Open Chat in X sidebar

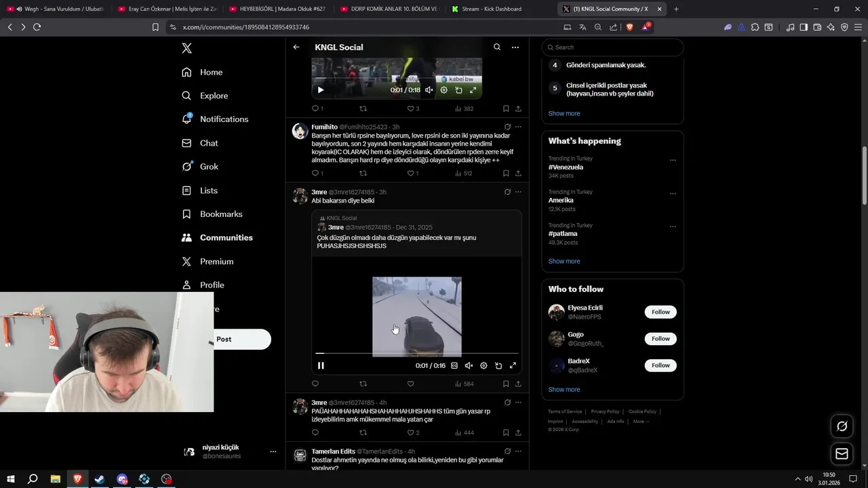click(x=200, y=143)
